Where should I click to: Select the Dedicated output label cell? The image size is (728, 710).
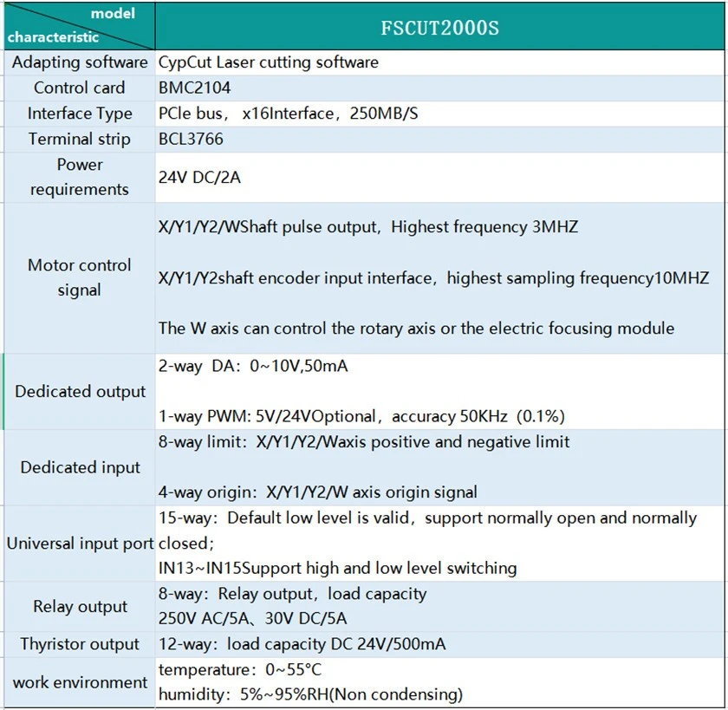80,391
